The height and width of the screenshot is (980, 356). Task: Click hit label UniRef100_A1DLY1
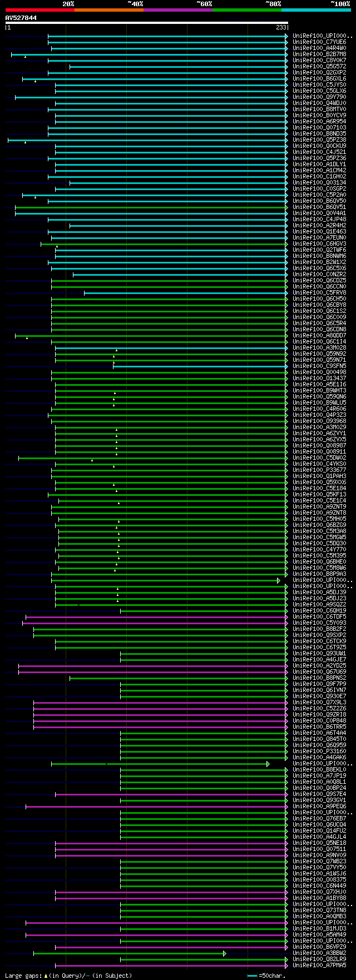(319, 165)
